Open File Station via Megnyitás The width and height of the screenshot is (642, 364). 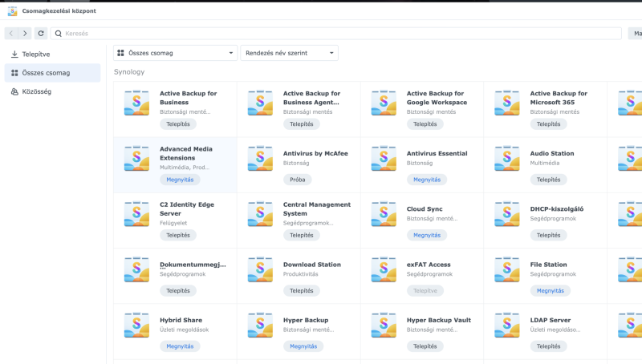[x=551, y=291]
